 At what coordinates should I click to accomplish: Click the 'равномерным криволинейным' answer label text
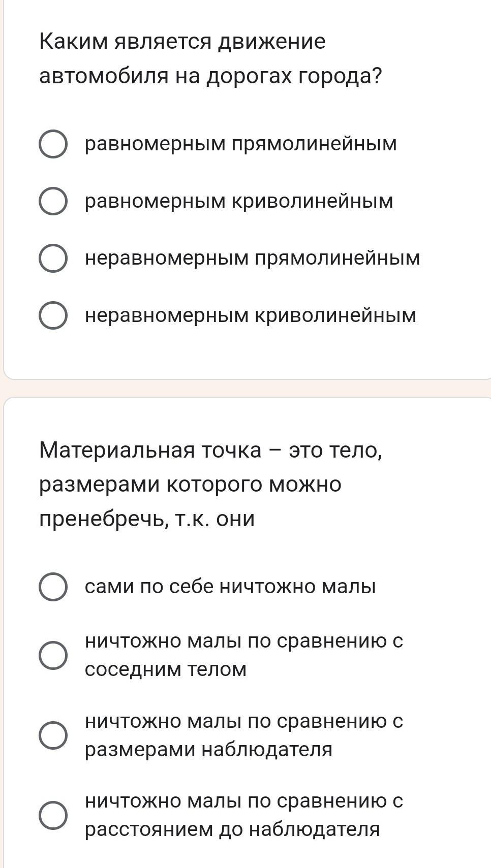(x=239, y=201)
